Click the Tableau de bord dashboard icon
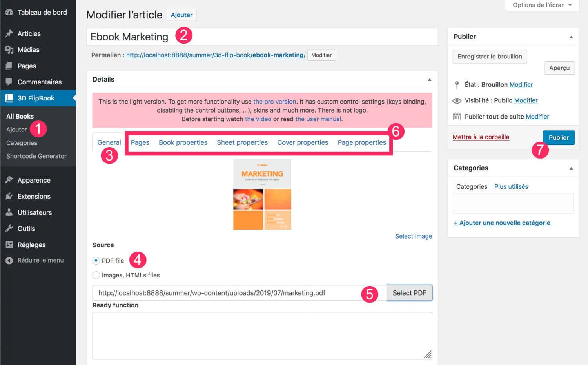Image resolution: width=588 pixels, height=365 pixels. pyautogui.click(x=9, y=12)
